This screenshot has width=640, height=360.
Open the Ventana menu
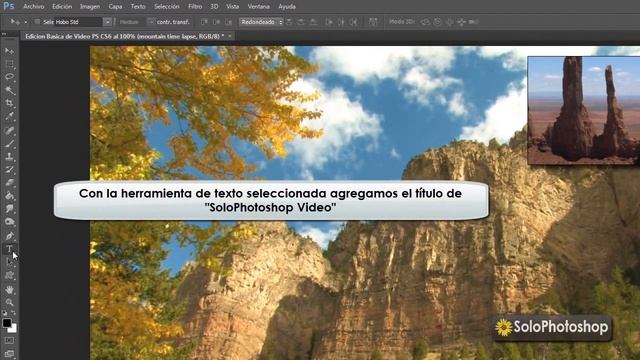[258, 7]
